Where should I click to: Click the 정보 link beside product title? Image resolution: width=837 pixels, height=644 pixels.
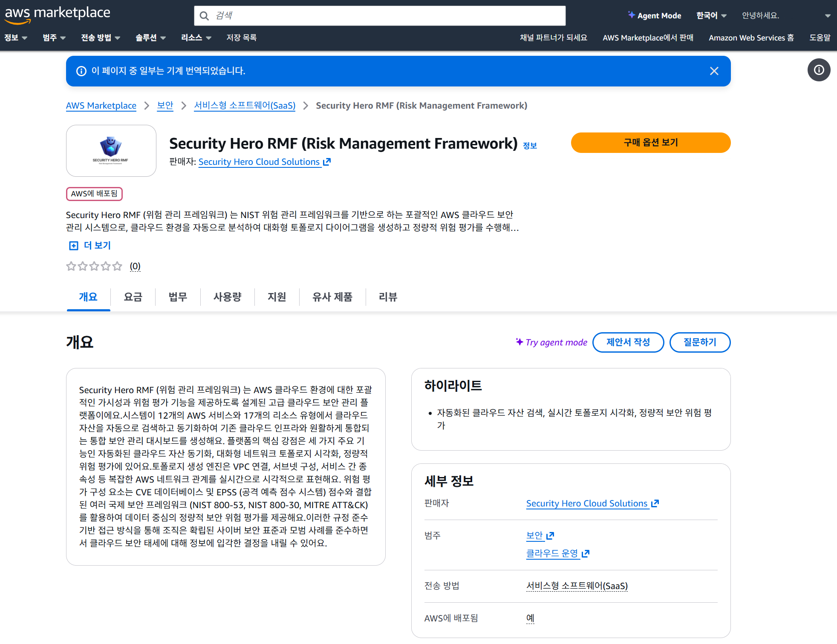click(x=530, y=146)
